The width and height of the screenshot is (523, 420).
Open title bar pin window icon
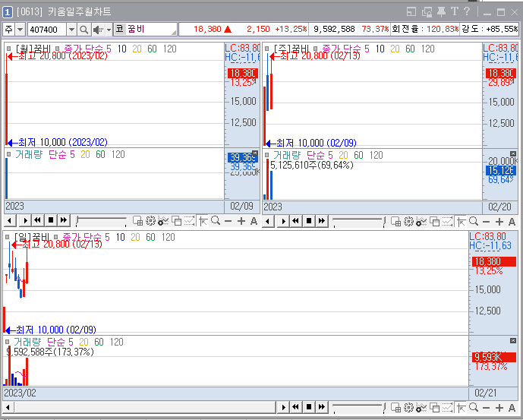click(441, 12)
